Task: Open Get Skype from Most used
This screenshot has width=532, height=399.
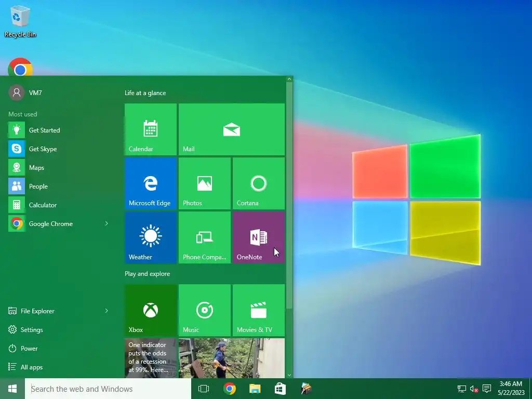Action: 58,149
